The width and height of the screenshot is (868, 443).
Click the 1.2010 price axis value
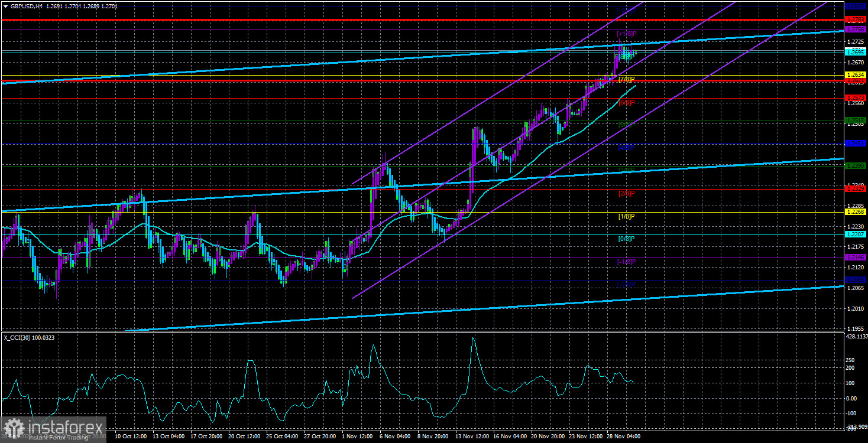coord(855,308)
